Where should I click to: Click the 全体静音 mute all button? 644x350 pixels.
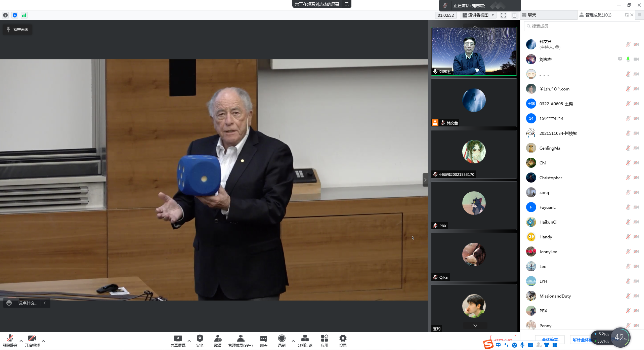coord(550,340)
